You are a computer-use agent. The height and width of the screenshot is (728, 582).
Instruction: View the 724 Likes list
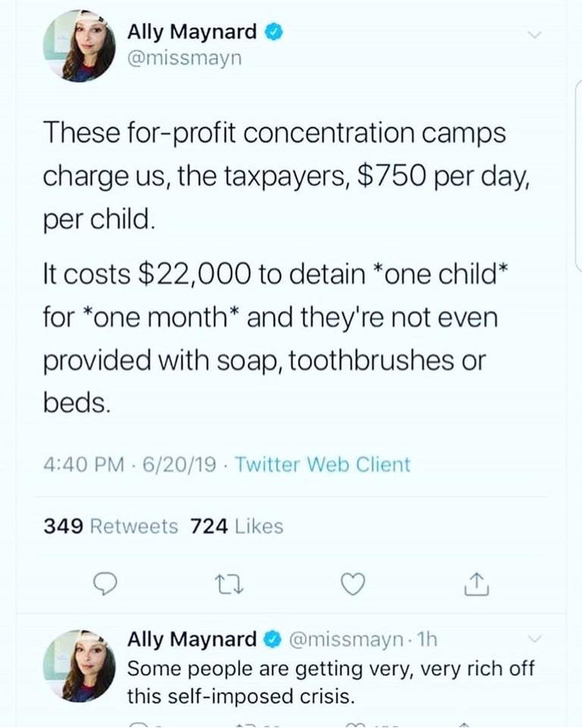click(236, 526)
